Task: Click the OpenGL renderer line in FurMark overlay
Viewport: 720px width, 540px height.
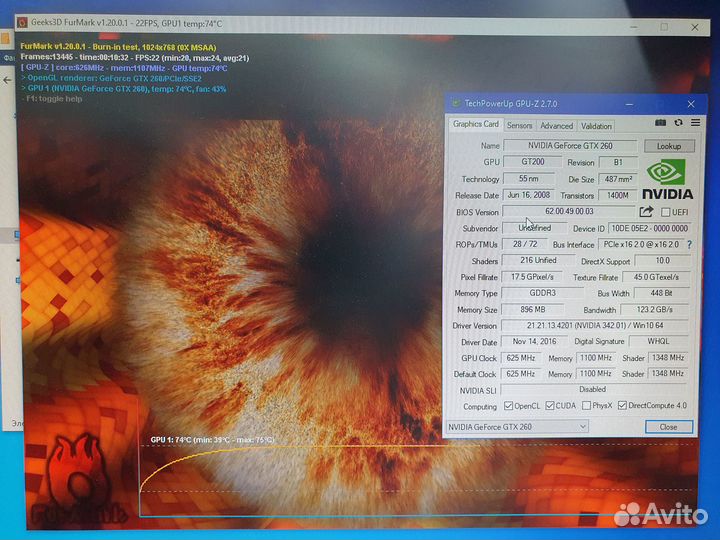Action: tap(114, 78)
